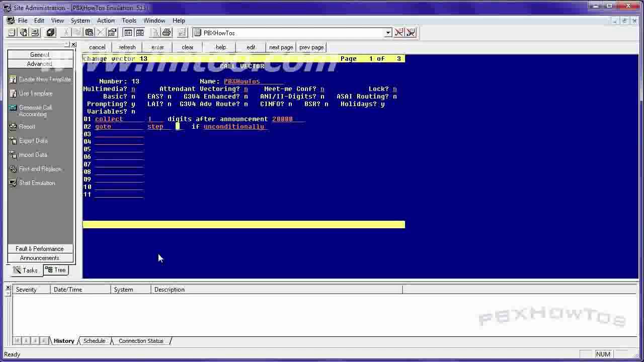Switch to the Schedule tab
Viewport: 644px width, 362px height.
click(x=94, y=341)
